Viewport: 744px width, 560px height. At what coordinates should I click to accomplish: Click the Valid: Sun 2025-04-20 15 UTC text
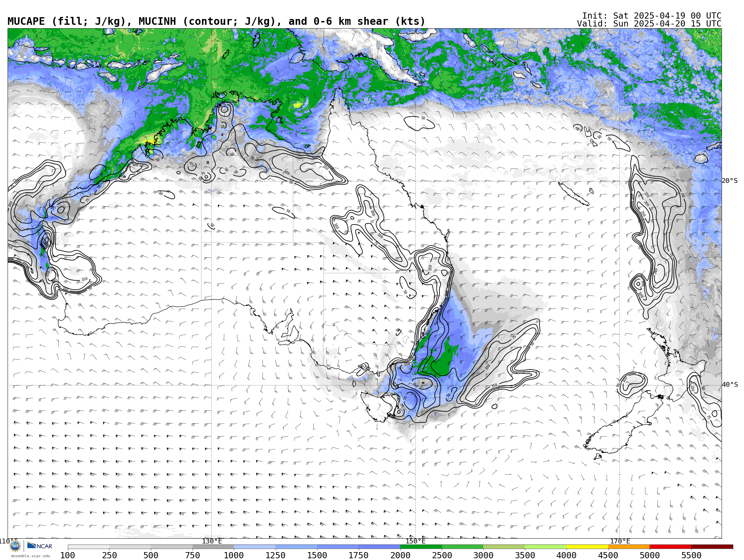point(649,24)
